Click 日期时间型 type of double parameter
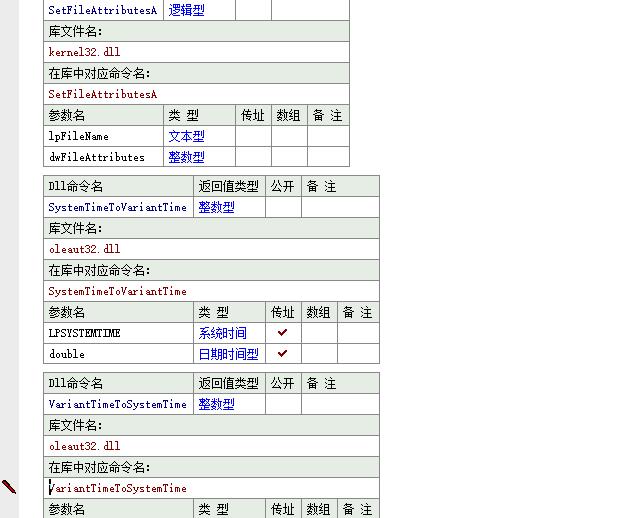This screenshot has width=643, height=518. [228, 354]
